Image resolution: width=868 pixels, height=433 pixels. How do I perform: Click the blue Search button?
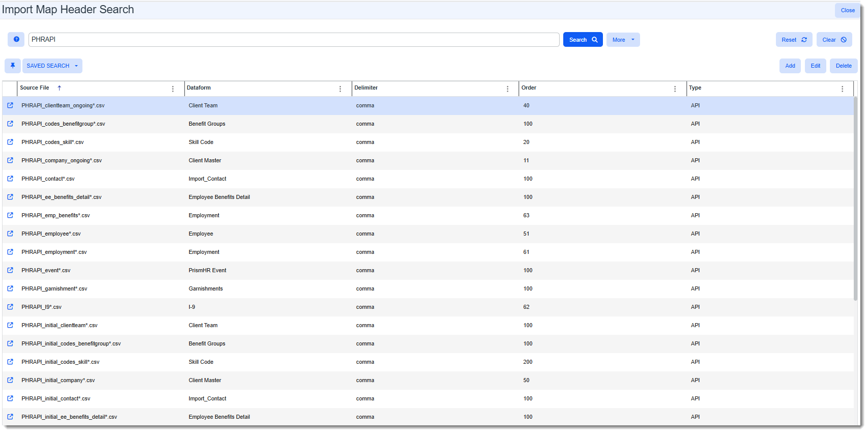pyautogui.click(x=583, y=40)
